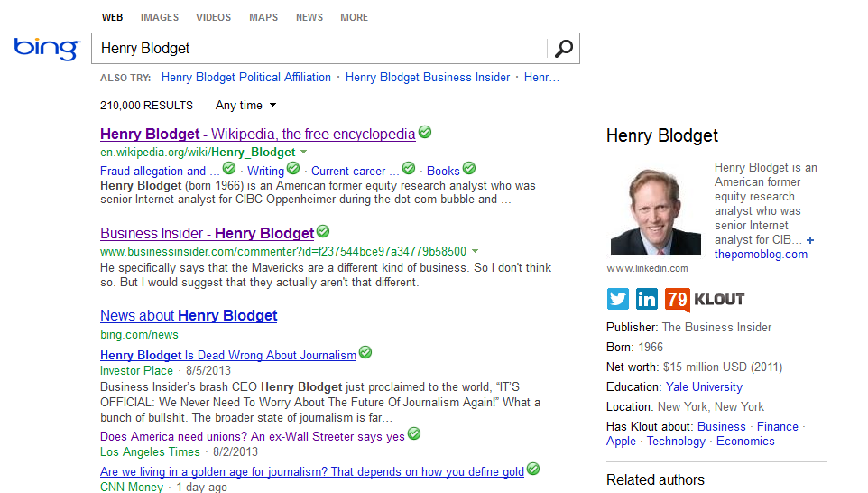Click the magnifying glass search icon
Viewport: 868px width, 493px height.
[x=563, y=49]
